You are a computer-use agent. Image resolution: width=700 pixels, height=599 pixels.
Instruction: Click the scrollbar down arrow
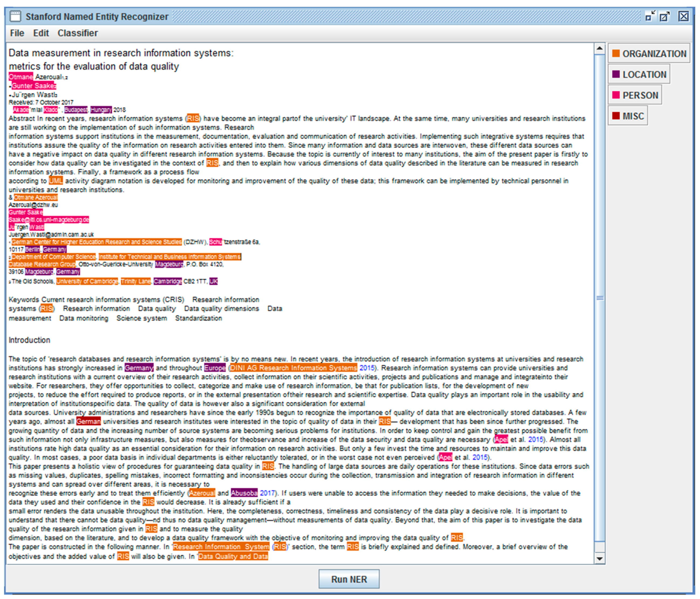coord(599,559)
